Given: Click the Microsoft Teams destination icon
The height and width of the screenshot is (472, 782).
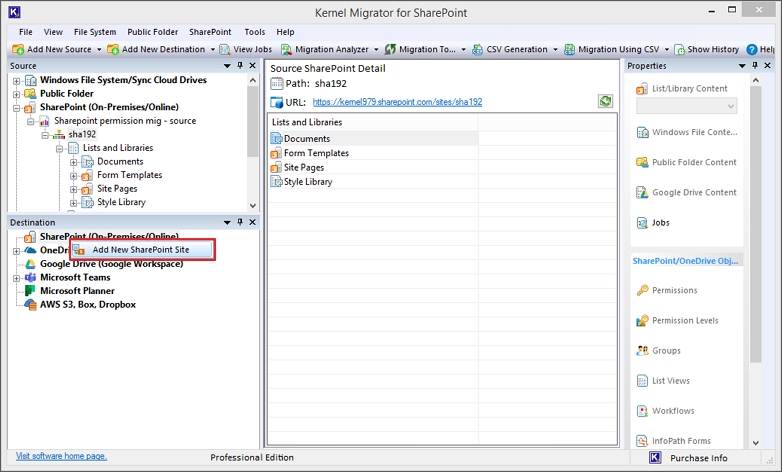Looking at the screenshot, I should point(30,277).
